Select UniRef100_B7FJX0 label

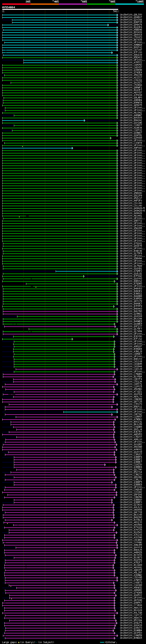click(131, 53)
